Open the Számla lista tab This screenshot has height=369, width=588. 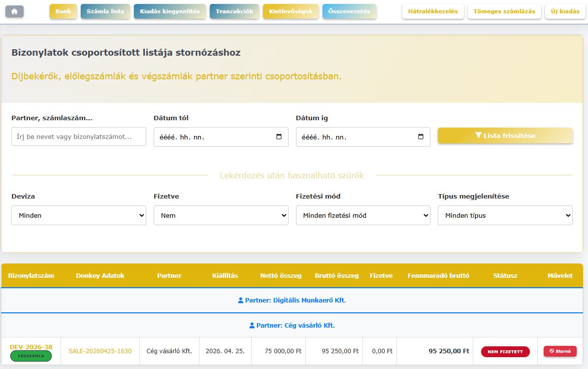[105, 11]
